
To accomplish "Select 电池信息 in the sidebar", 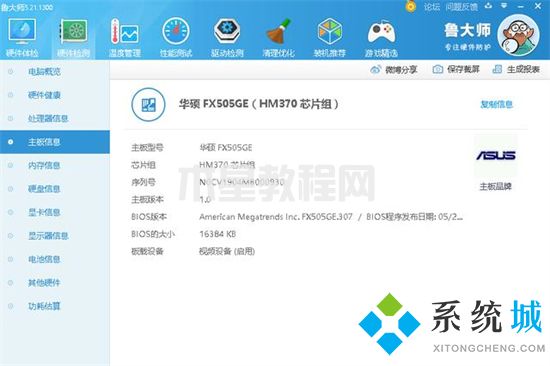I will (55, 259).
